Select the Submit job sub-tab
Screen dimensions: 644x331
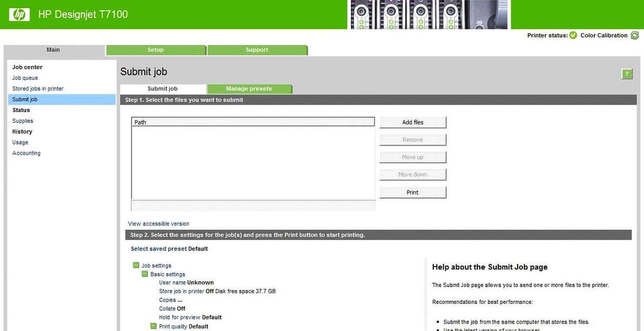tap(163, 89)
